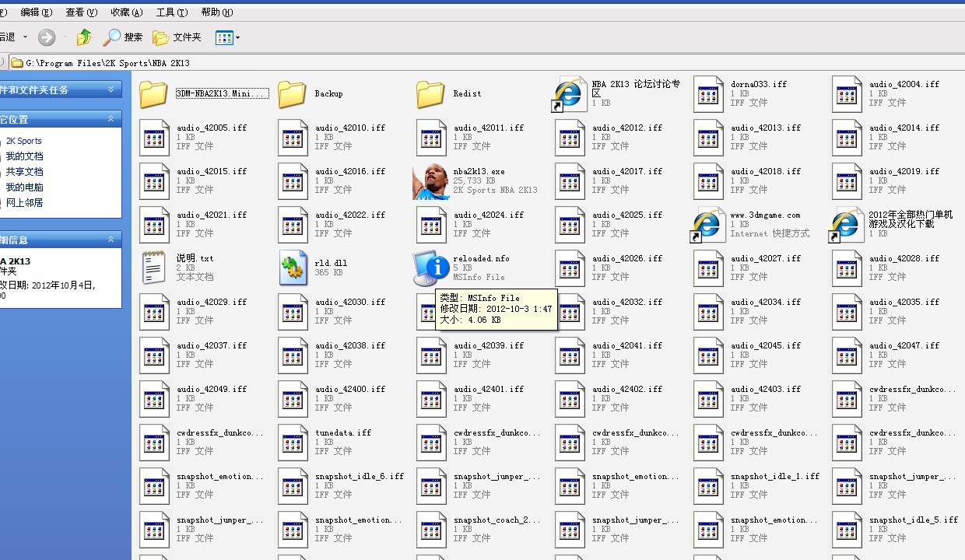This screenshot has width=965, height=560.
Task: Click the file name audio_42029.iff
Action: pyautogui.click(x=212, y=302)
